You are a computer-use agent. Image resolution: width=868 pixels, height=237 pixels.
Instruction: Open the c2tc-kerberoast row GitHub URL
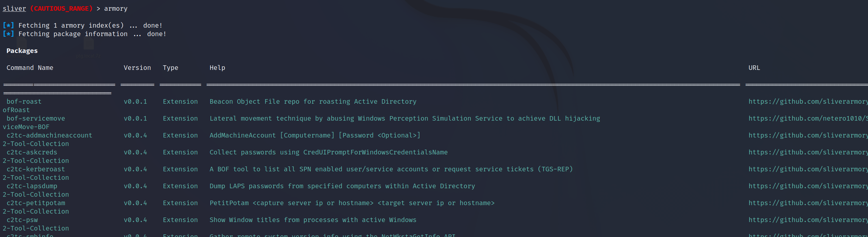[x=808, y=169]
